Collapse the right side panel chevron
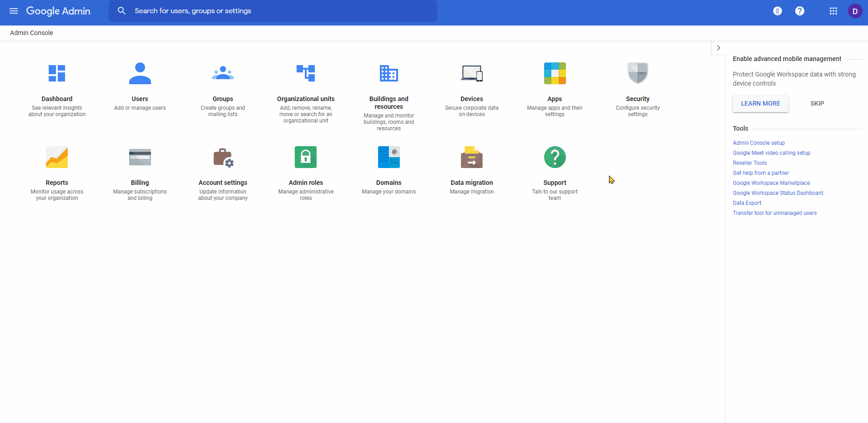Screen dimensions: 868x423 pos(718,48)
